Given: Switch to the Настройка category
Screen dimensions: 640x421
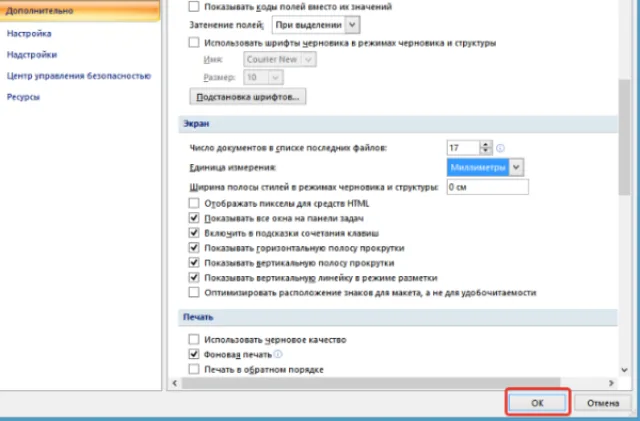Looking at the screenshot, I should click(29, 33).
